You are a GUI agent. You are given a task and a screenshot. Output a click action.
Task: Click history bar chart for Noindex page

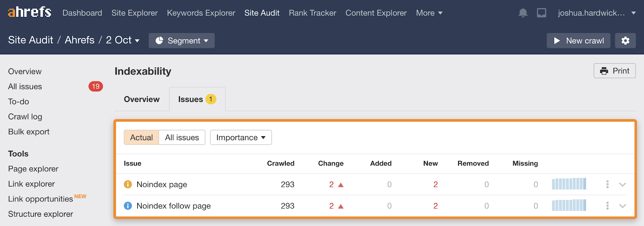[569, 184]
